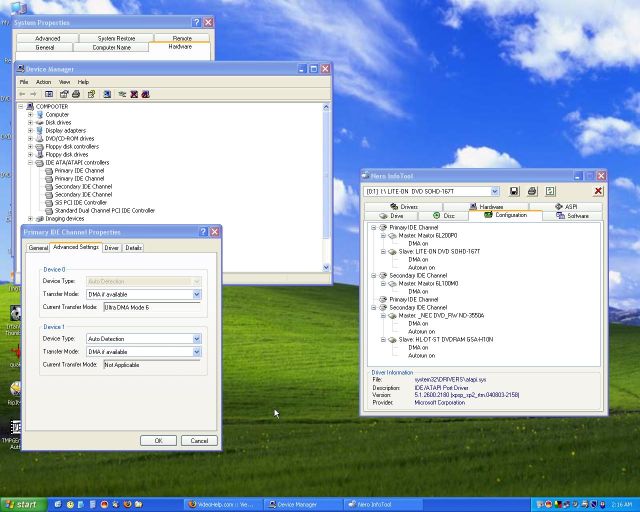Click the question-mark help icon in Primary IDE Channel Properties
This screenshot has height=512, width=640.
click(x=203, y=232)
